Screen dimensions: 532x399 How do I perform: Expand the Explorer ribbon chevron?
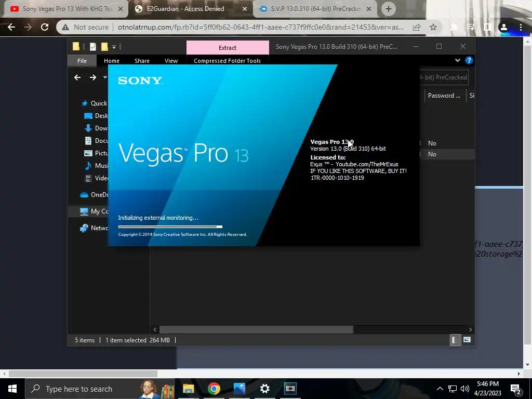pos(457,60)
